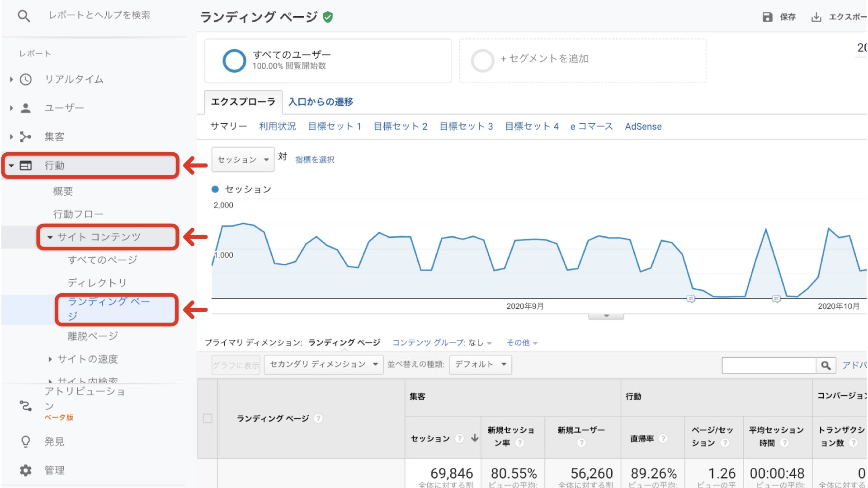Viewport: 868px width, 488px height.
Task: Click the empty add-segment circle
Action: click(x=482, y=61)
